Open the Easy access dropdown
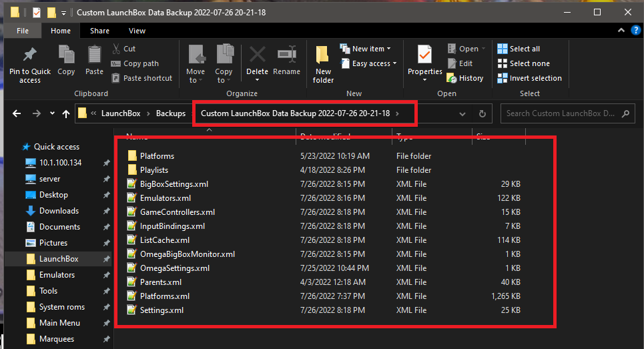This screenshot has height=349, width=644. [x=368, y=63]
